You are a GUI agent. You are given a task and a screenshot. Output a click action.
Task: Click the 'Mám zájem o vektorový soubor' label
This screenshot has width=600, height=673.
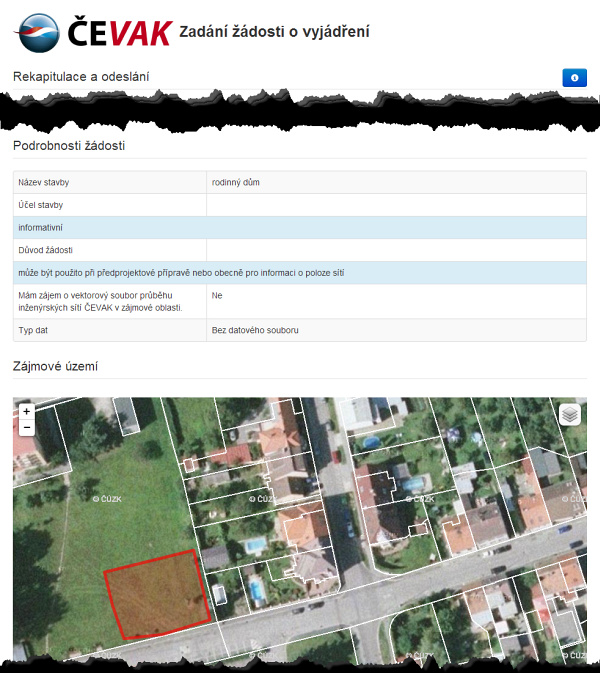[100, 301]
